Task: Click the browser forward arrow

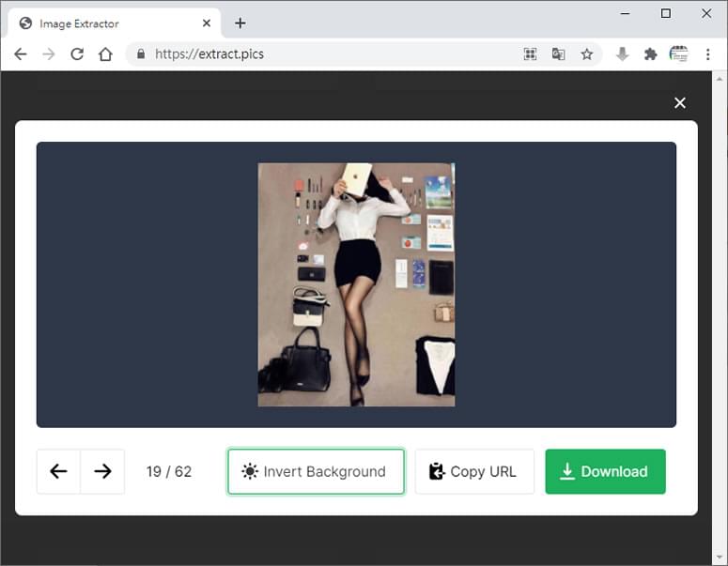Action: [x=48, y=54]
